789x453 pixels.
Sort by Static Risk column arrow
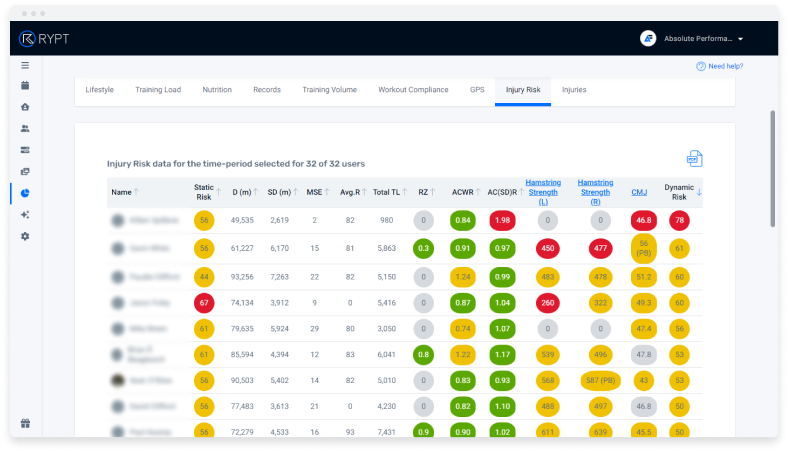tap(218, 192)
